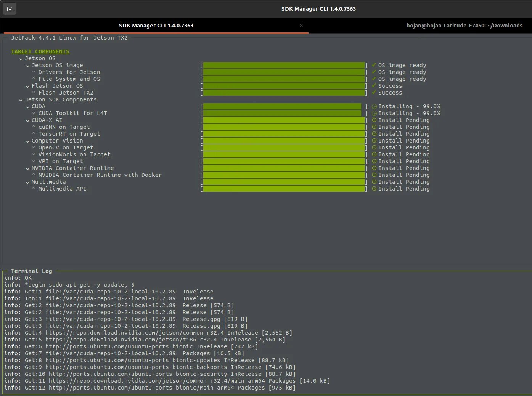Switch to bojan@bojan-Latitude-E7450 Downloads tab
The image size is (532, 396).
point(464,26)
